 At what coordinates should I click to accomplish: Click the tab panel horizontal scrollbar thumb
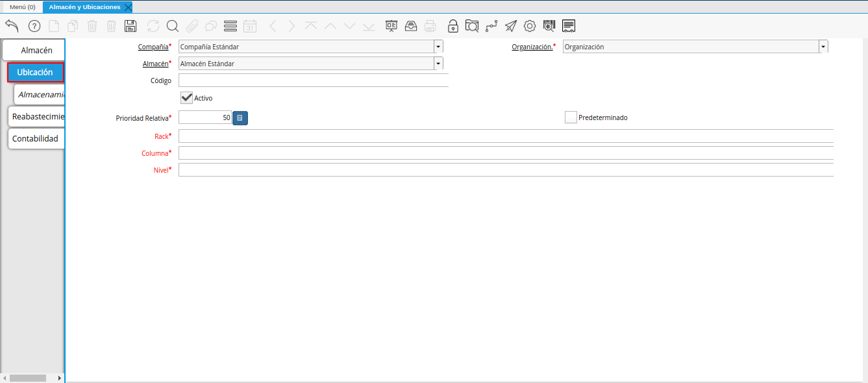pos(28,378)
